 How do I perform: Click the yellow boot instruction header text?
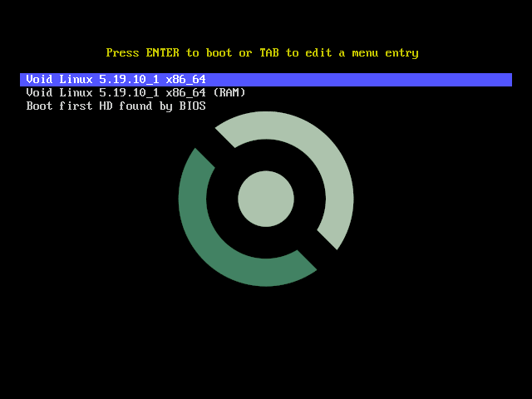pos(262,53)
